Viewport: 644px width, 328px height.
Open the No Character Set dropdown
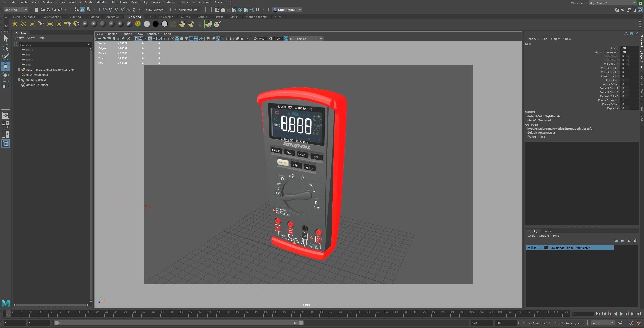click(x=524, y=323)
